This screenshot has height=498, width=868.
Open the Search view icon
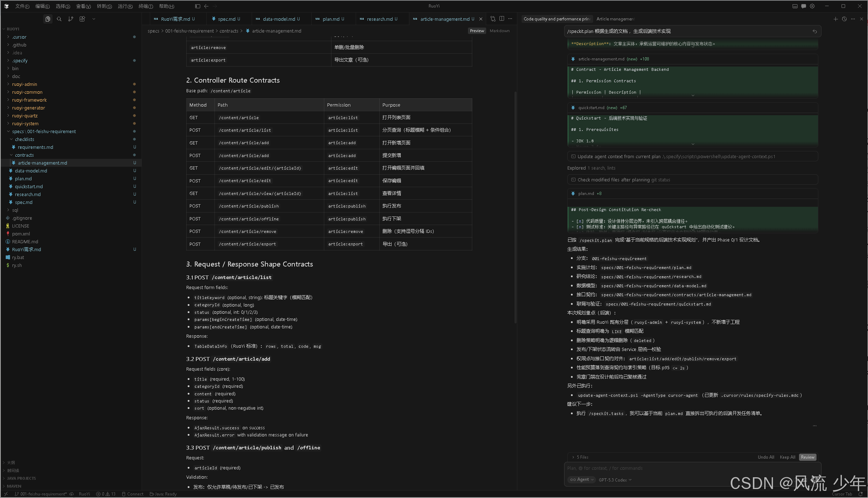tap(59, 19)
